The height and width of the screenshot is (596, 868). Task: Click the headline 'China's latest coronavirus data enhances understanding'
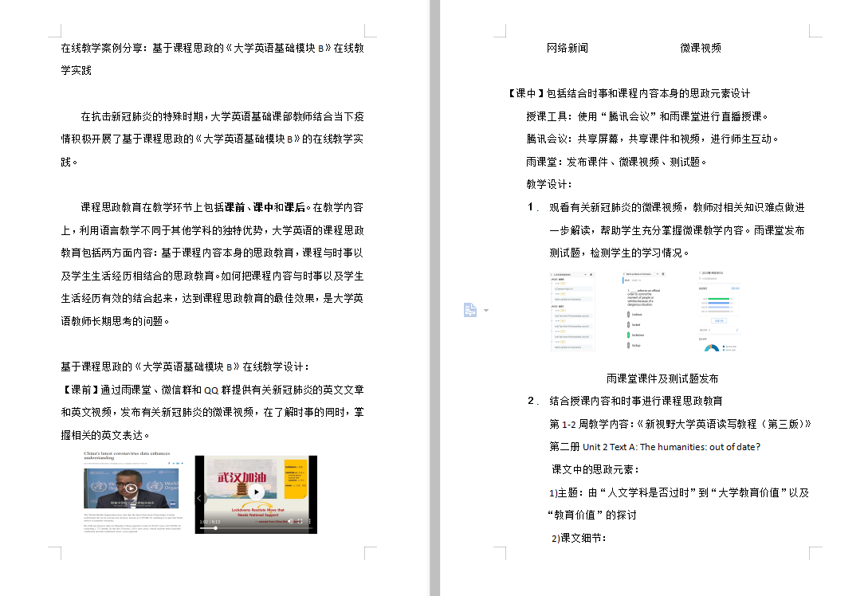point(127,456)
